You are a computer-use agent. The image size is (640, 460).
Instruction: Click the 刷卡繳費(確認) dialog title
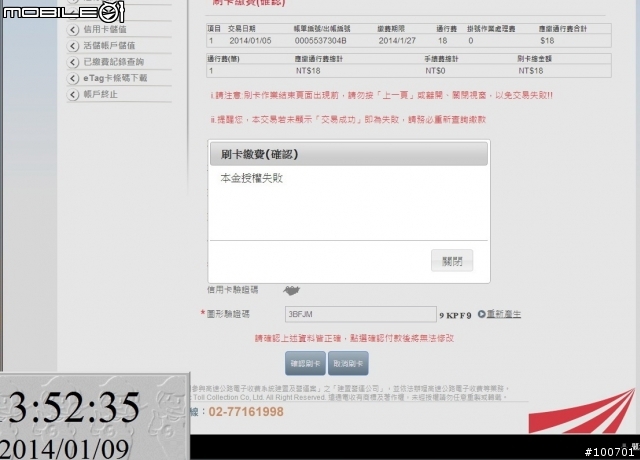click(x=260, y=154)
